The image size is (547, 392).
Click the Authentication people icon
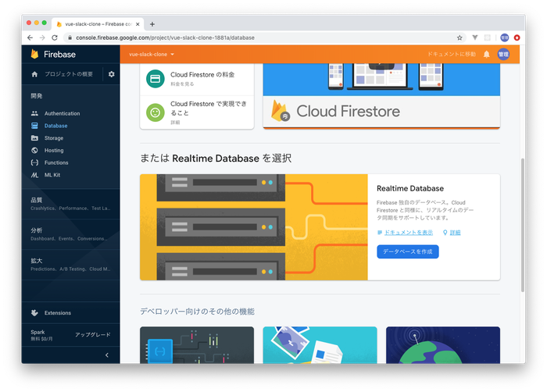34,113
